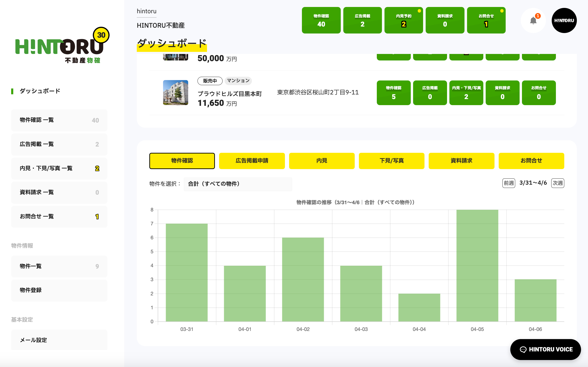Viewport: 588px width, 367px height.
Task: Click the HINTORU profile avatar
Action: point(564,20)
